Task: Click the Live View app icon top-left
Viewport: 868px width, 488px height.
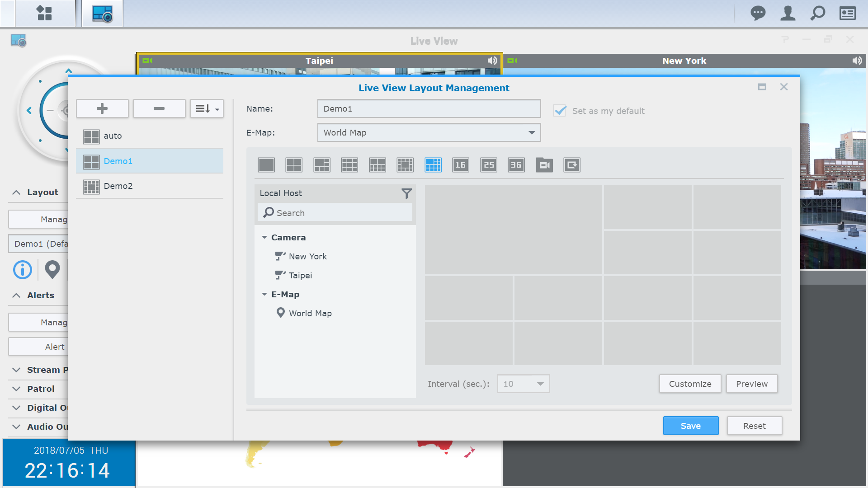Action: pos(19,41)
